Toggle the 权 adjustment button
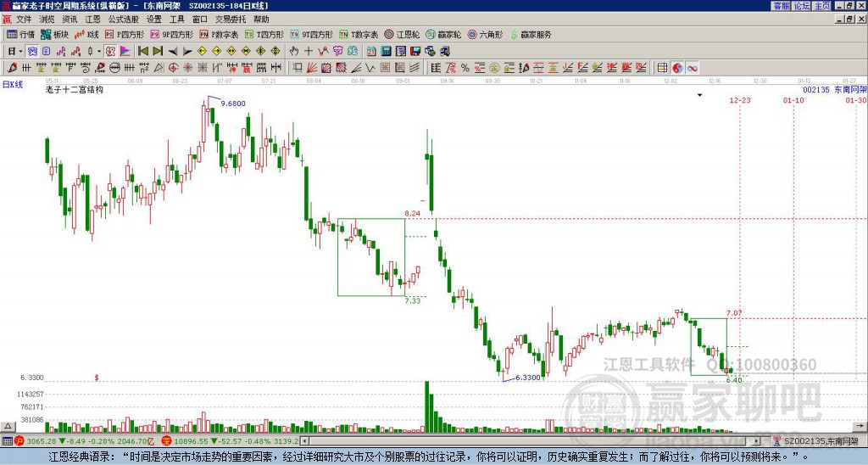 [110, 51]
